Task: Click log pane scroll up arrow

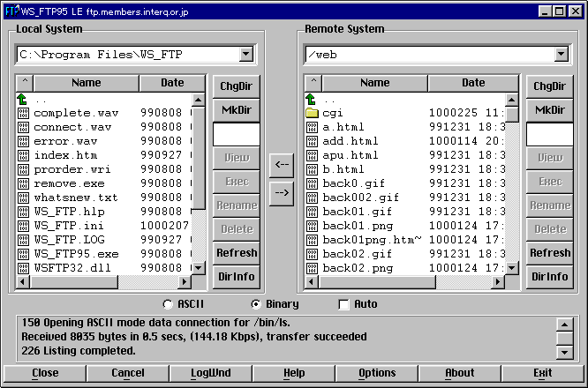Action: pyautogui.click(x=565, y=325)
